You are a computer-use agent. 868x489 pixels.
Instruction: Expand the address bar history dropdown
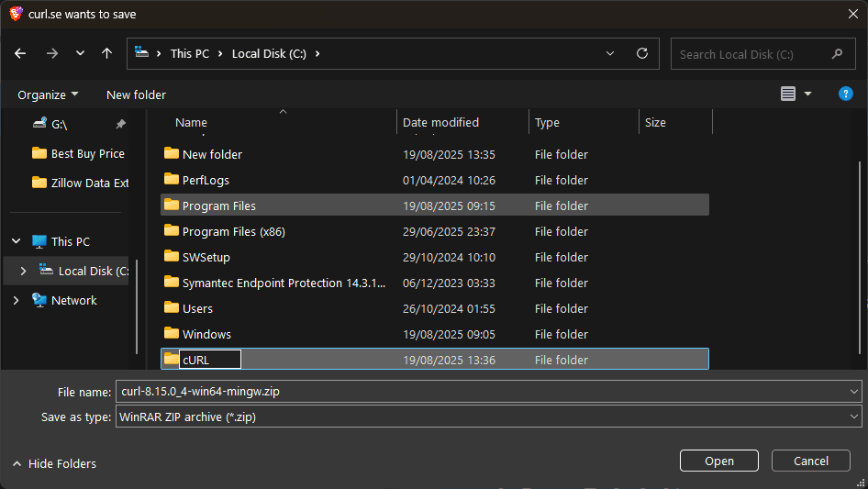point(611,54)
